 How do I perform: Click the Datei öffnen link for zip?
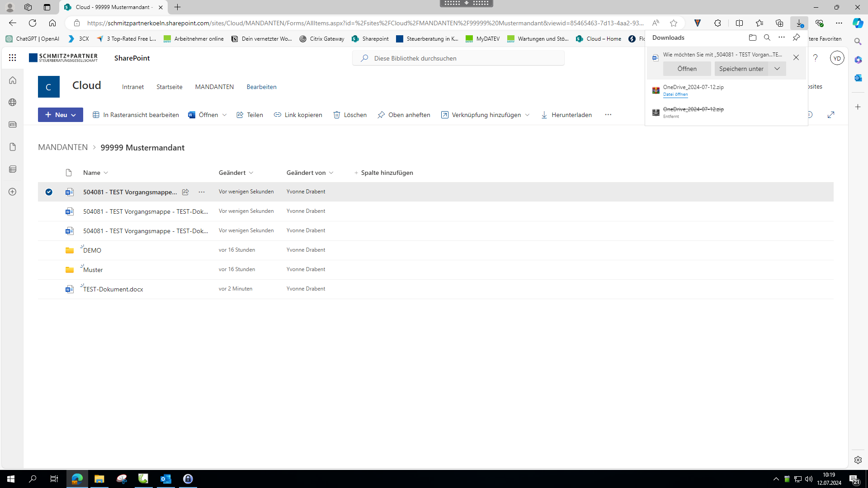[675, 94]
